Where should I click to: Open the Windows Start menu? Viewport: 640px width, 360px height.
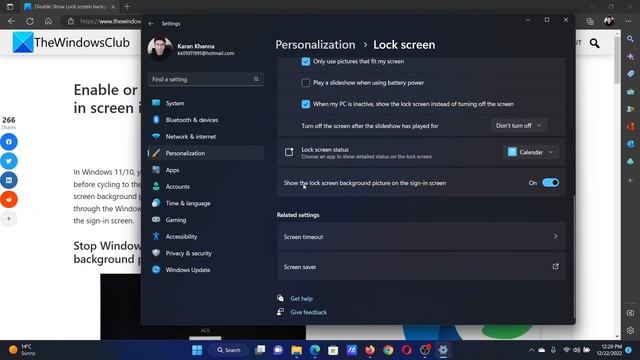[197, 350]
